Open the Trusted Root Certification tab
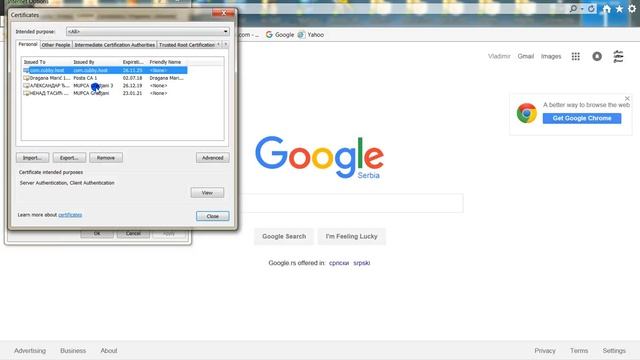 coord(187,45)
